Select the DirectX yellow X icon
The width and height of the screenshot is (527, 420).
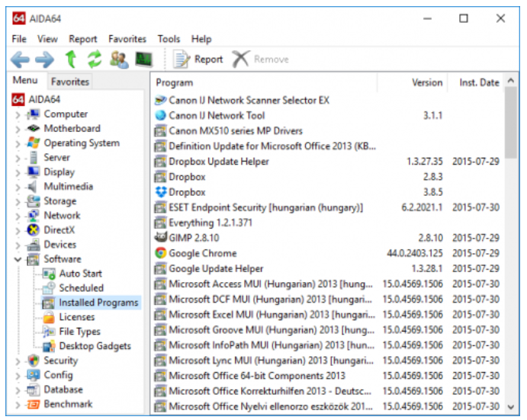click(34, 230)
